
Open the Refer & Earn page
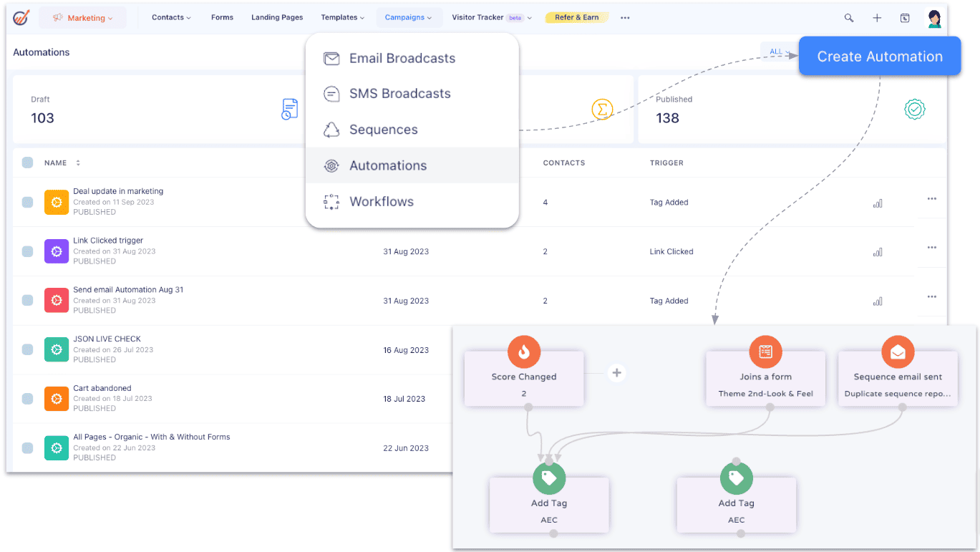[576, 17]
